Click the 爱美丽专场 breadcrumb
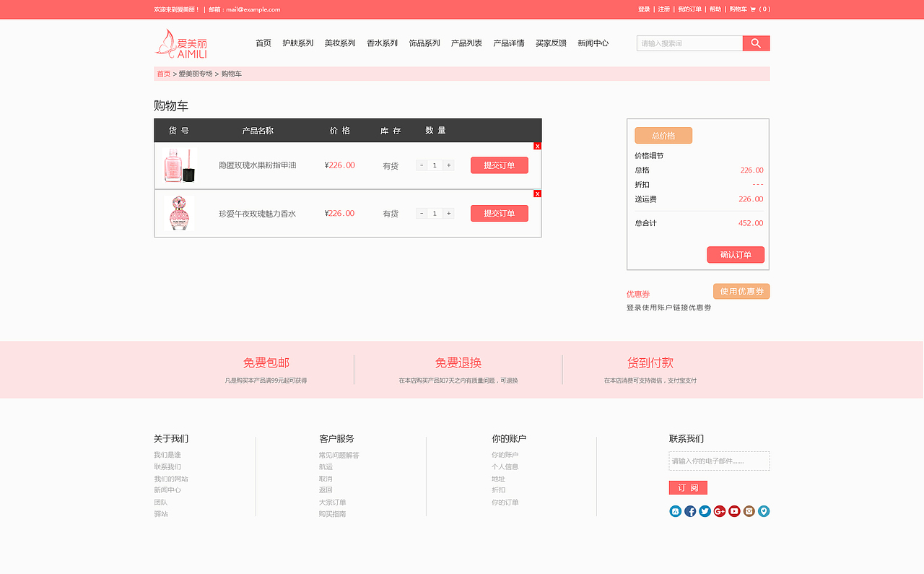Viewport: 924px width, 574px height. pyautogui.click(x=196, y=74)
